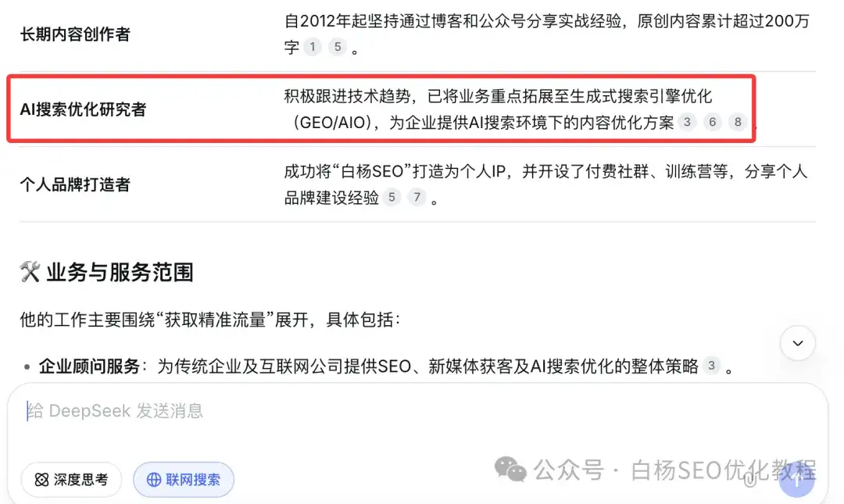The width and height of the screenshot is (844, 504).
Task: Select the 个人品牌打造者 row label
Action: tap(75, 184)
